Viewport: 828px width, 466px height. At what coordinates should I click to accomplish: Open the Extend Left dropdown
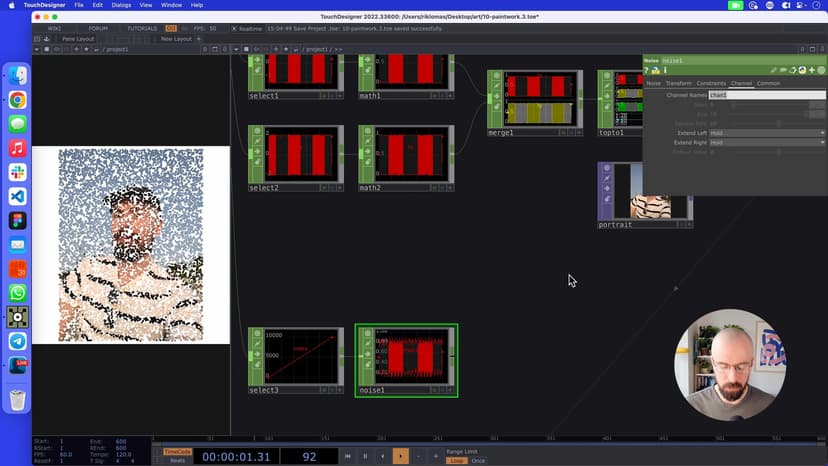coord(767,132)
